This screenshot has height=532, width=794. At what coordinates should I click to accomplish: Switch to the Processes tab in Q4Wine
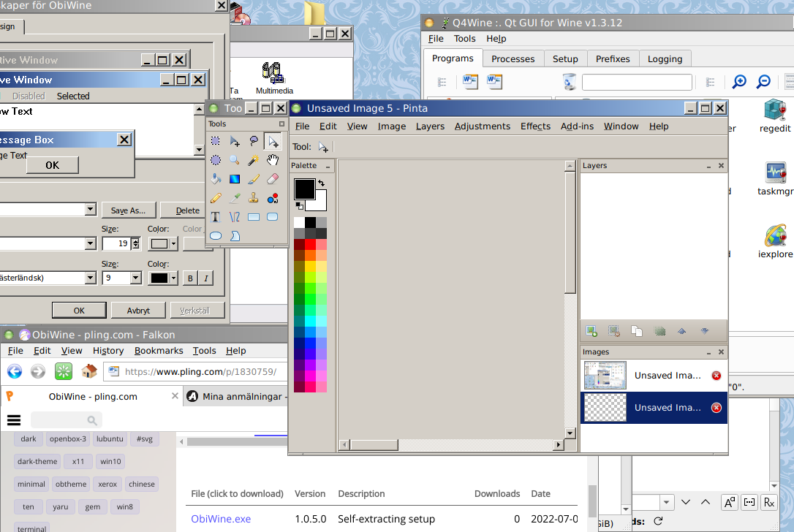513,59
